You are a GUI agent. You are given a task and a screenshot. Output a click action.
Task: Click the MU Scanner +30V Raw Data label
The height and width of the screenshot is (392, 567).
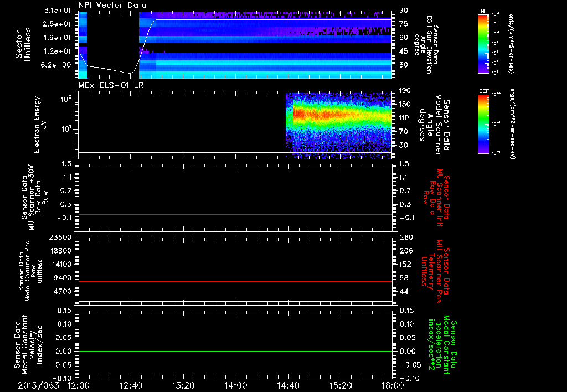point(34,198)
